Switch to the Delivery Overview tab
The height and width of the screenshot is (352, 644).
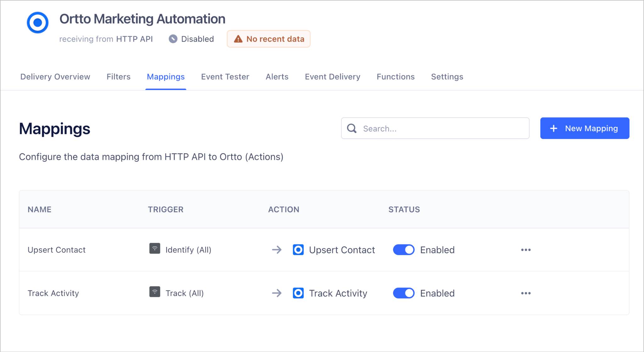click(55, 77)
